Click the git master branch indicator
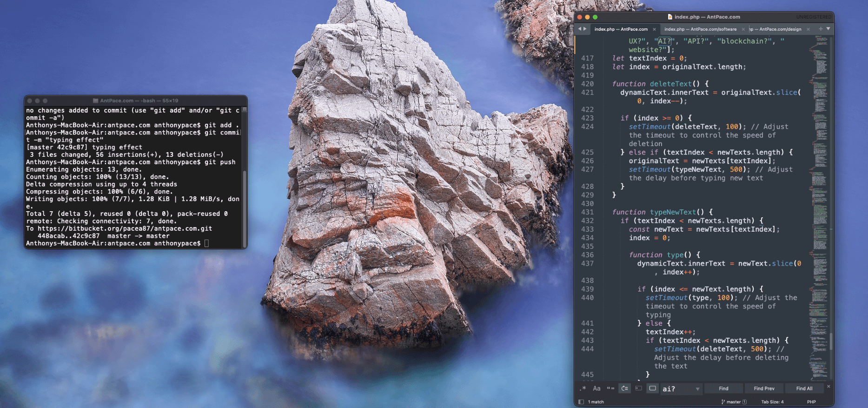The image size is (868, 408). [733, 402]
